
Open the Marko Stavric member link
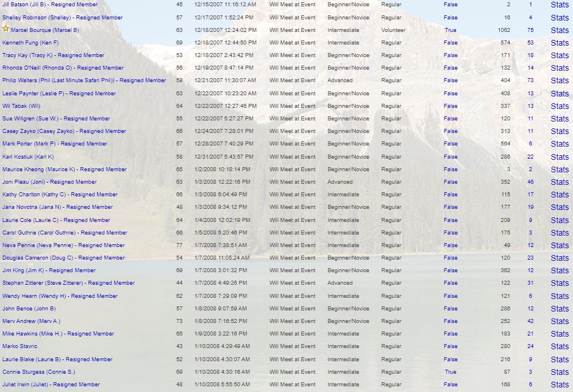20,346
